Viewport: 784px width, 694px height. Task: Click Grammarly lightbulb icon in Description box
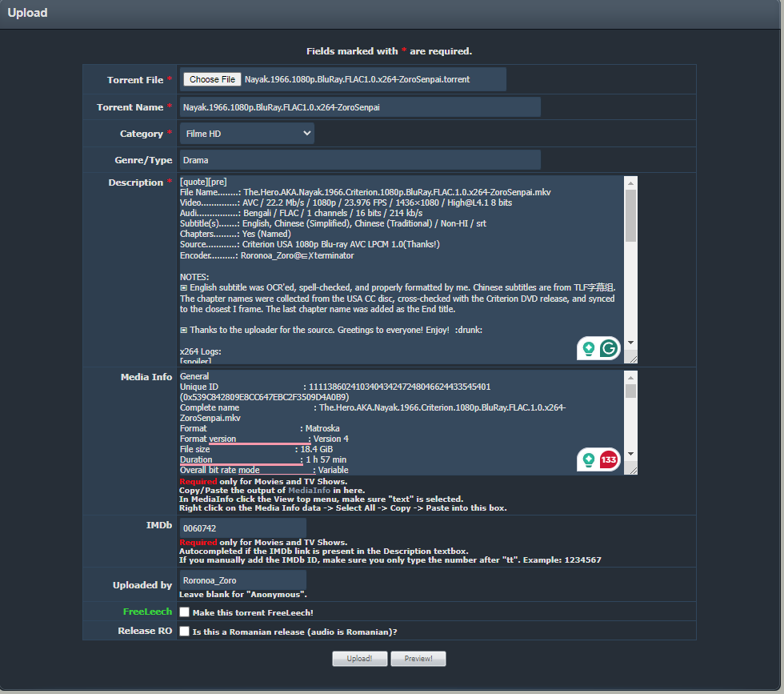tap(590, 348)
